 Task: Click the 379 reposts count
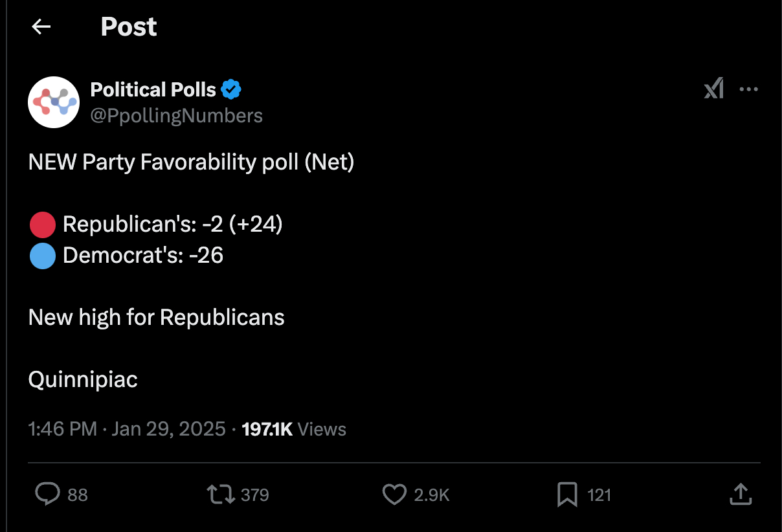click(x=254, y=495)
